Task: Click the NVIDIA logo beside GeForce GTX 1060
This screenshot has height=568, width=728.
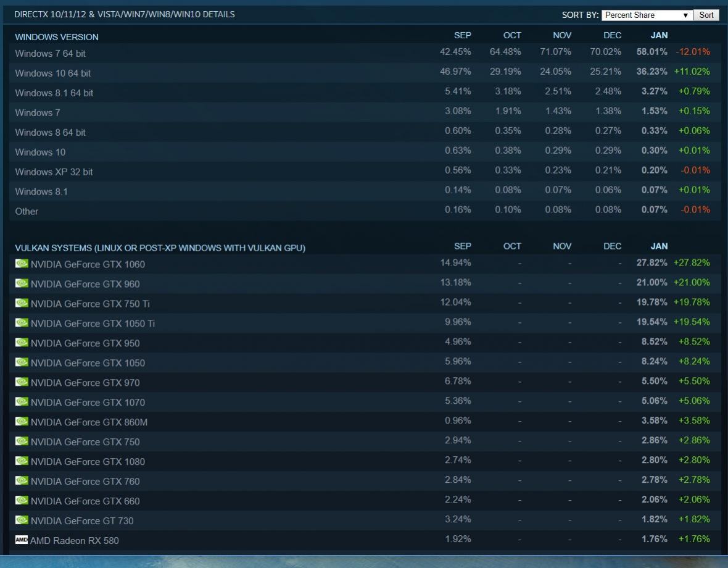Action: click(22, 264)
